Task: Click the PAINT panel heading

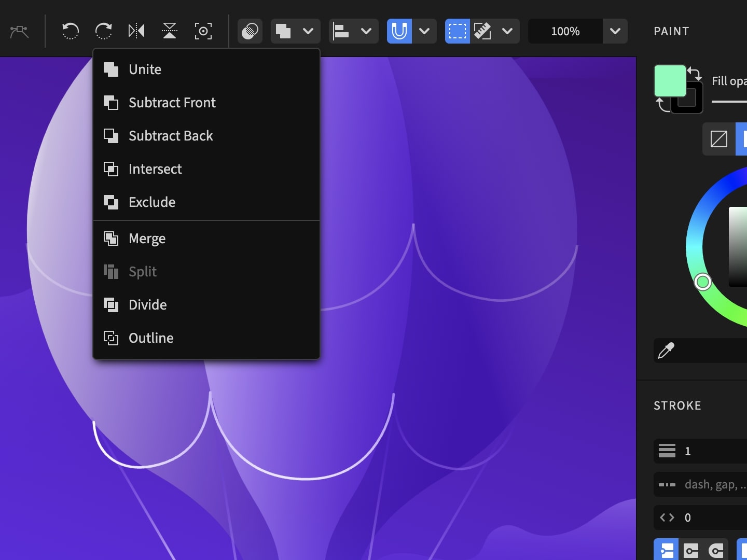Action: point(671,31)
